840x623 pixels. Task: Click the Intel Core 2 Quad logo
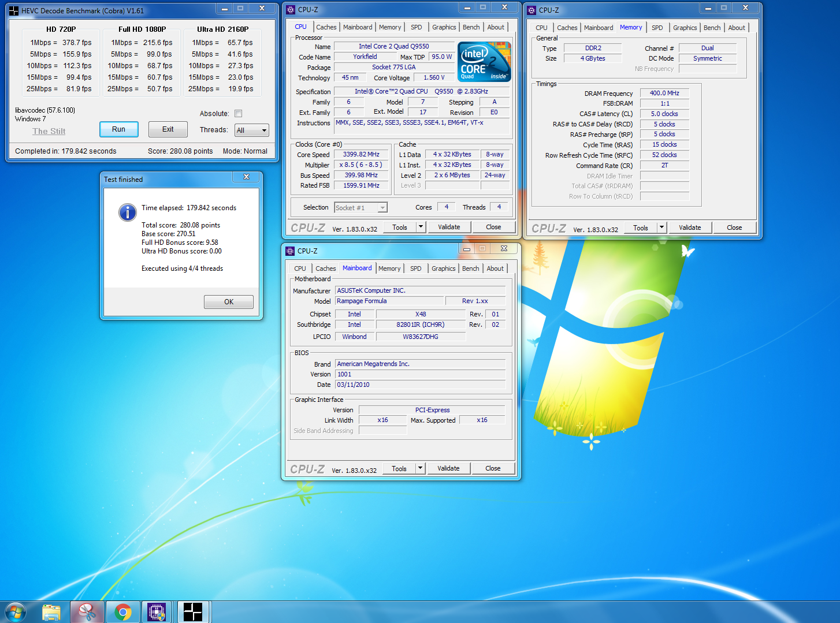click(x=484, y=61)
